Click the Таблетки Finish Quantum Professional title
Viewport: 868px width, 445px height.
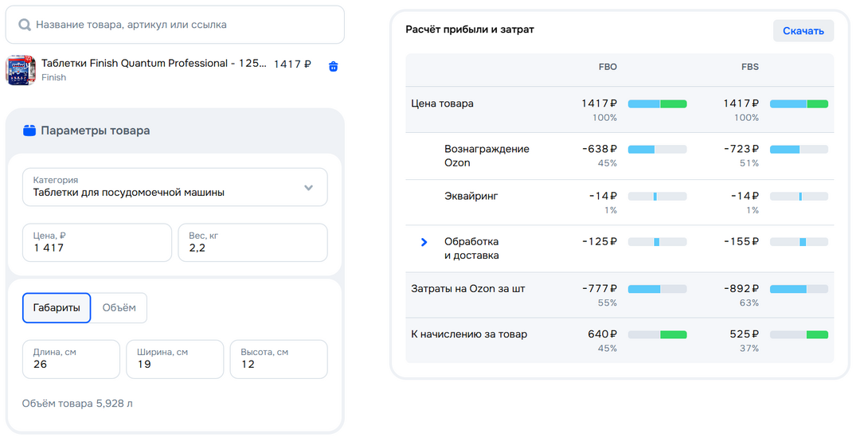click(x=154, y=63)
